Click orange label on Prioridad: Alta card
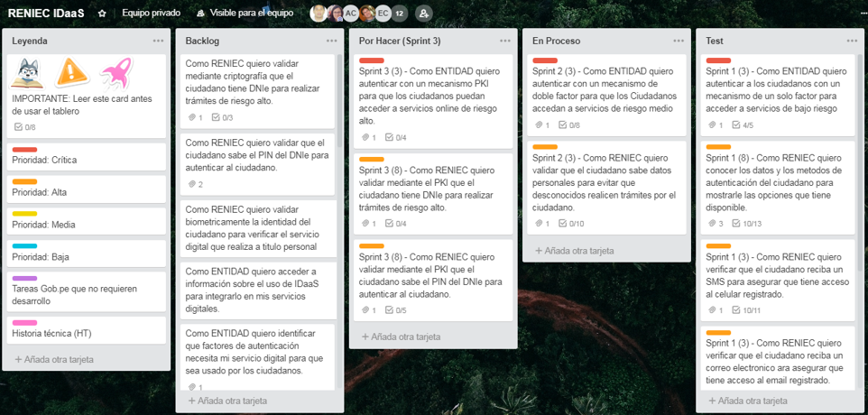This screenshot has width=868, height=415. pyautogui.click(x=24, y=181)
